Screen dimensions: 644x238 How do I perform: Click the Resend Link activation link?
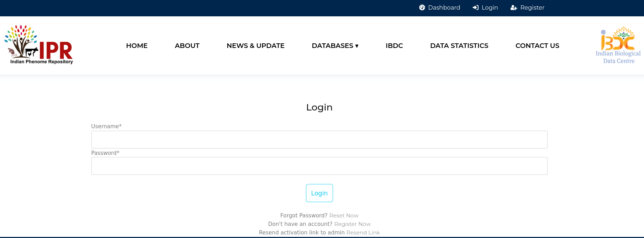click(363, 233)
